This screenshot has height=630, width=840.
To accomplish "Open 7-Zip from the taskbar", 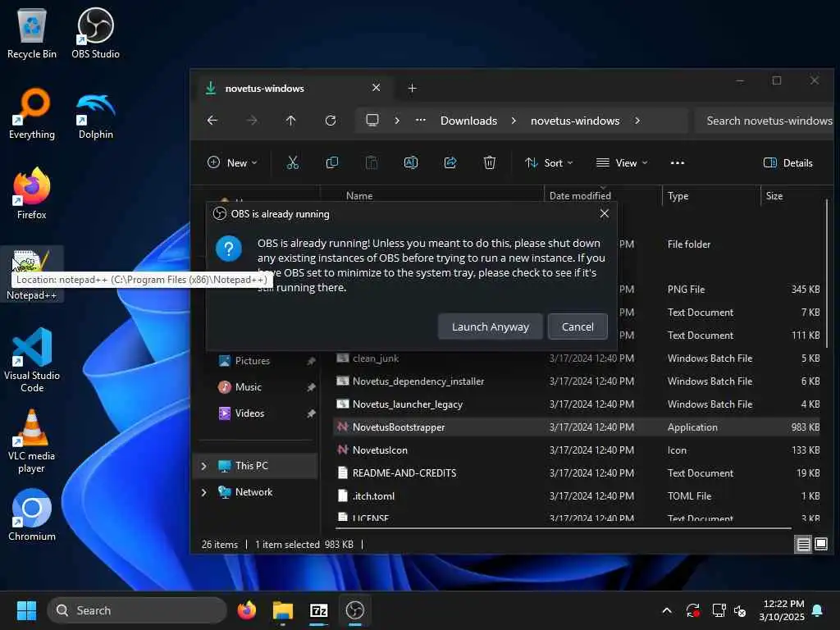I will coord(319,610).
